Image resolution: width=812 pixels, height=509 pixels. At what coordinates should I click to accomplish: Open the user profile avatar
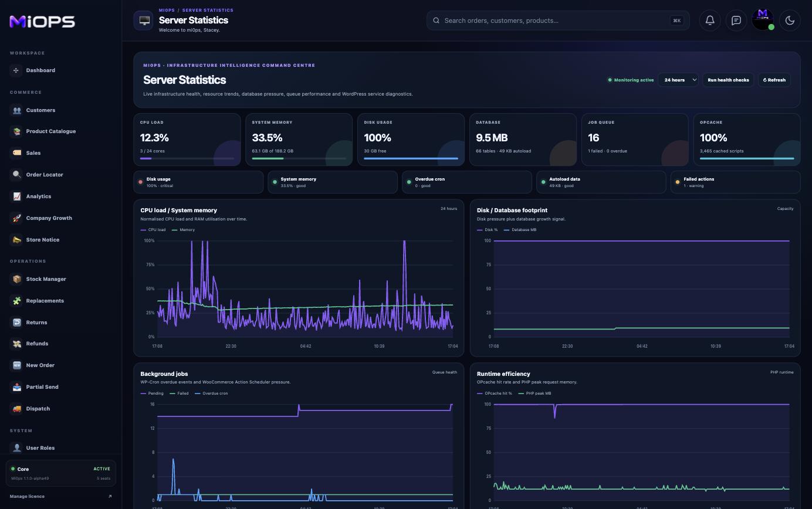tap(763, 19)
